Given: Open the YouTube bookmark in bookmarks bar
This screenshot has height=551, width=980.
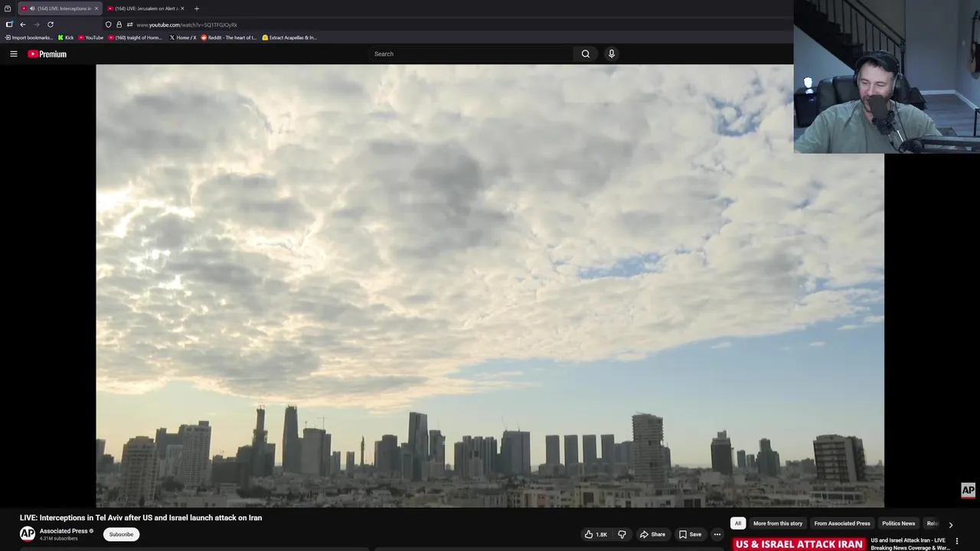Looking at the screenshot, I should 91,37.
